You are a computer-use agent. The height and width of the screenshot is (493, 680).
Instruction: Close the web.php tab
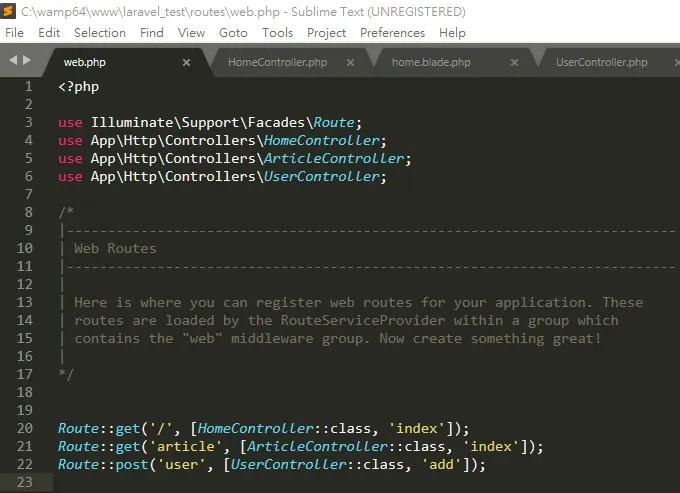(186, 62)
